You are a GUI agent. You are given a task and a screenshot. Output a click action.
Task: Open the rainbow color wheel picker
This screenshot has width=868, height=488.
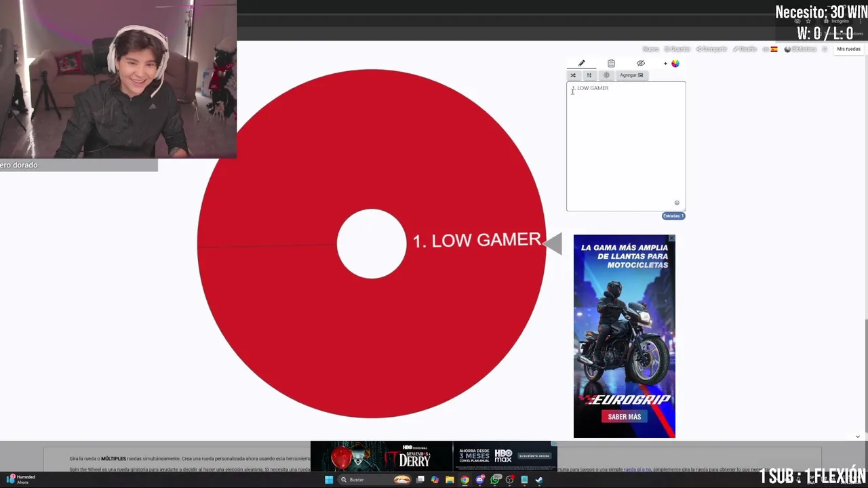(x=675, y=64)
